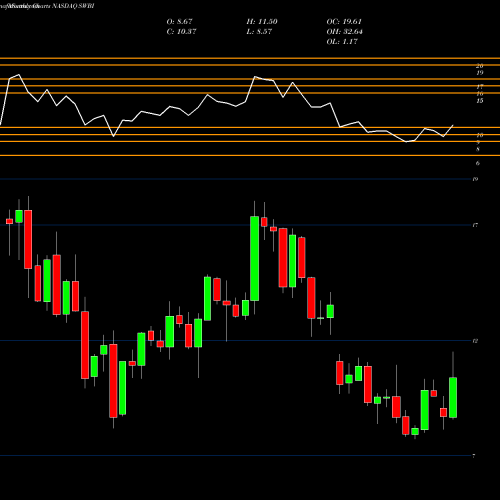Click the 8 label on upper axis
This screenshot has width=500, height=500.
478,149
